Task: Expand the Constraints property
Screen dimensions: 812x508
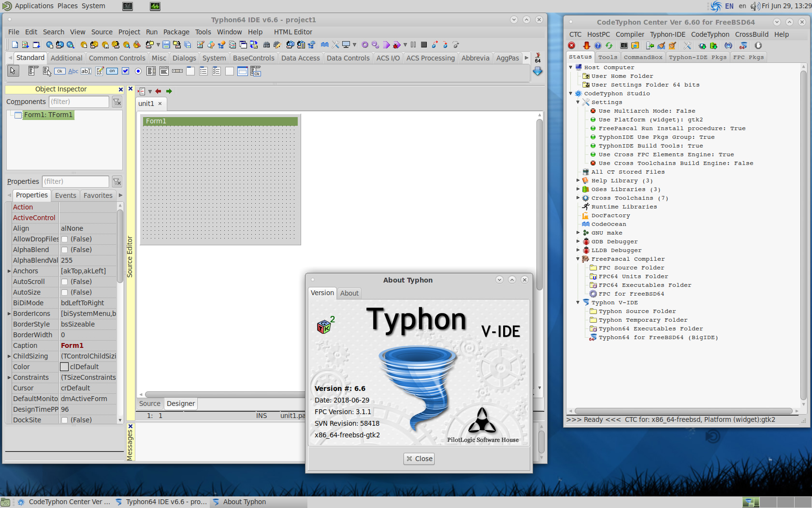Action: [9, 377]
